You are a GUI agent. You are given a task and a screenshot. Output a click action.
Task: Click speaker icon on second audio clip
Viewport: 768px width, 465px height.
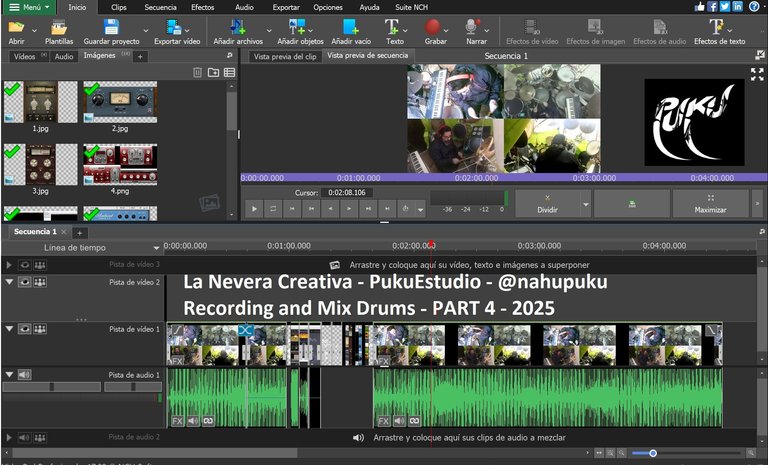(x=399, y=421)
